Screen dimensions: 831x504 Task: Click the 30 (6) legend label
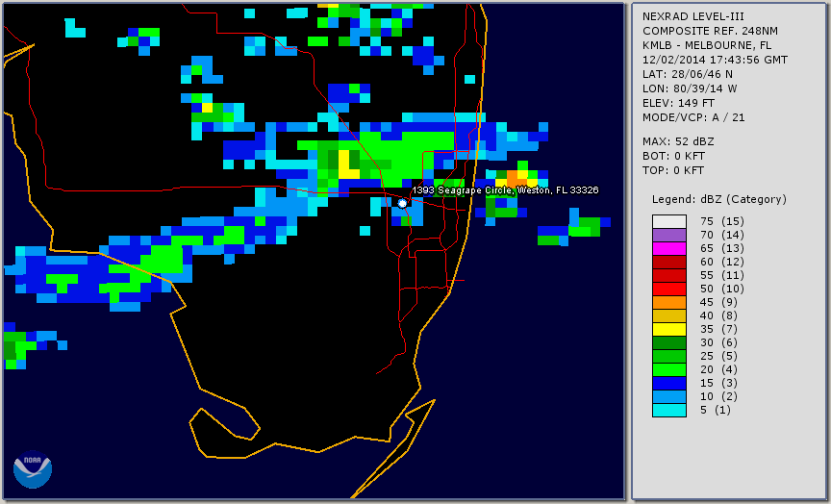pos(718,342)
